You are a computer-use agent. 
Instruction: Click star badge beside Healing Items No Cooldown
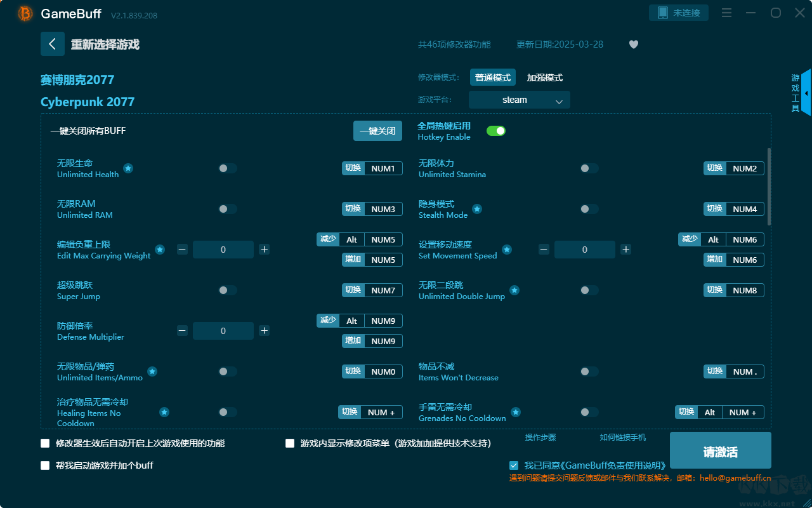[x=164, y=412]
